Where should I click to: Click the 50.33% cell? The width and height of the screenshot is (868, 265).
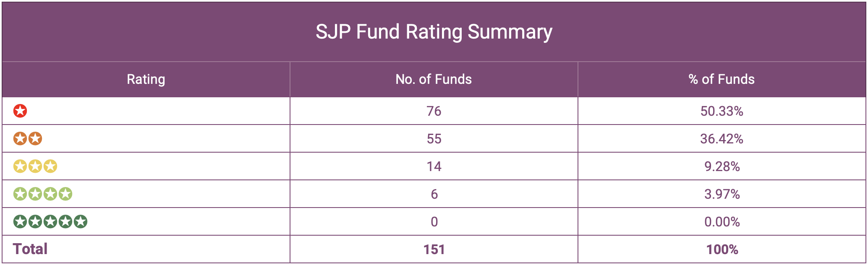(x=722, y=111)
